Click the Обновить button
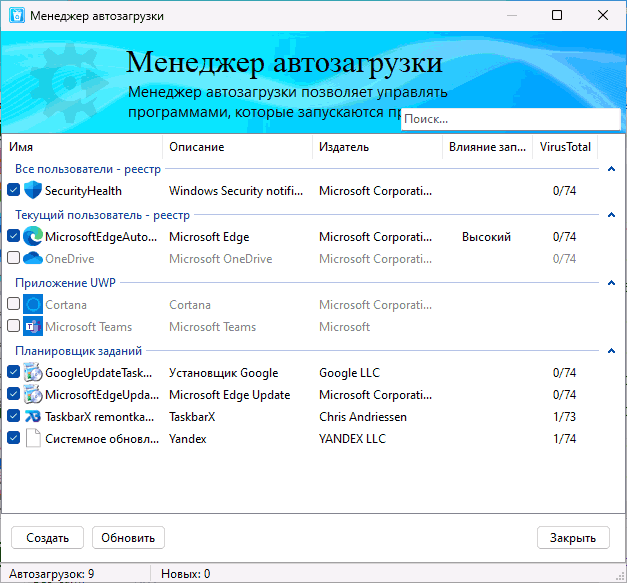 128,538
